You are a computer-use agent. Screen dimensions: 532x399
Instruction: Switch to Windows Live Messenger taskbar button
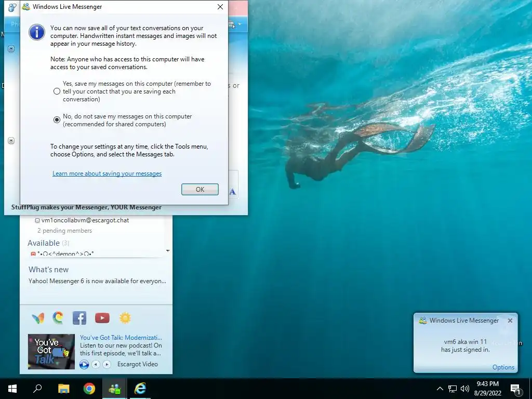point(115,389)
